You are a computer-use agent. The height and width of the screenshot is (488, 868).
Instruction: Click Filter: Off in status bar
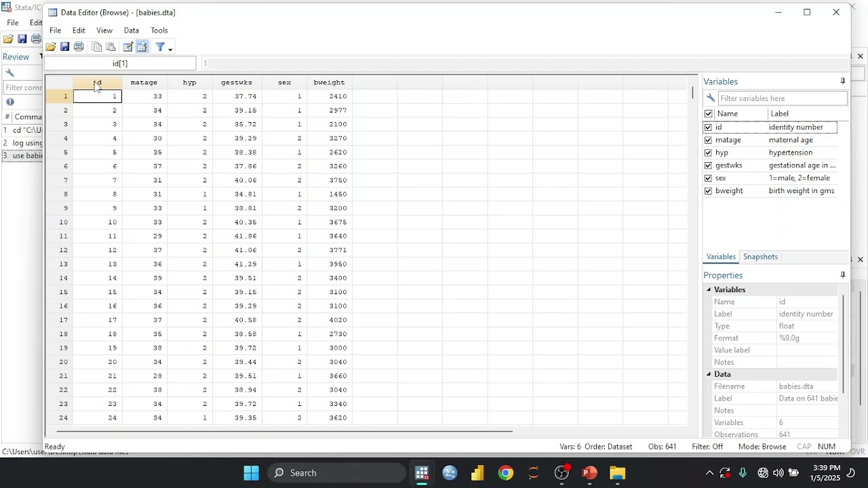[707, 447]
